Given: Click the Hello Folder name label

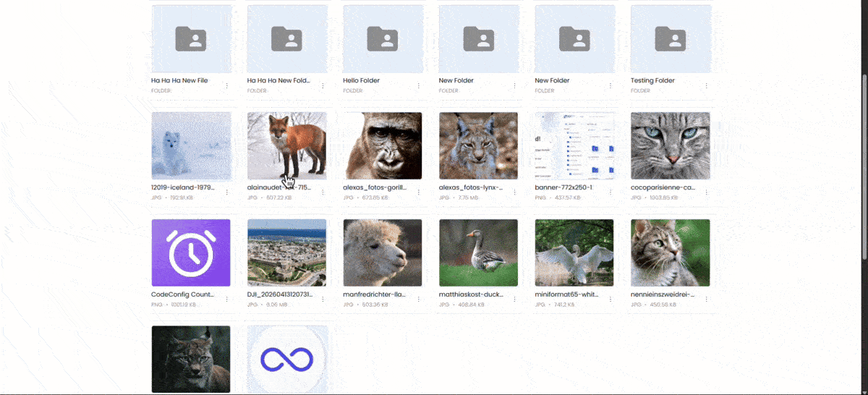Looking at the screenshot, I should pyautogui.click(x=361, y=80).
